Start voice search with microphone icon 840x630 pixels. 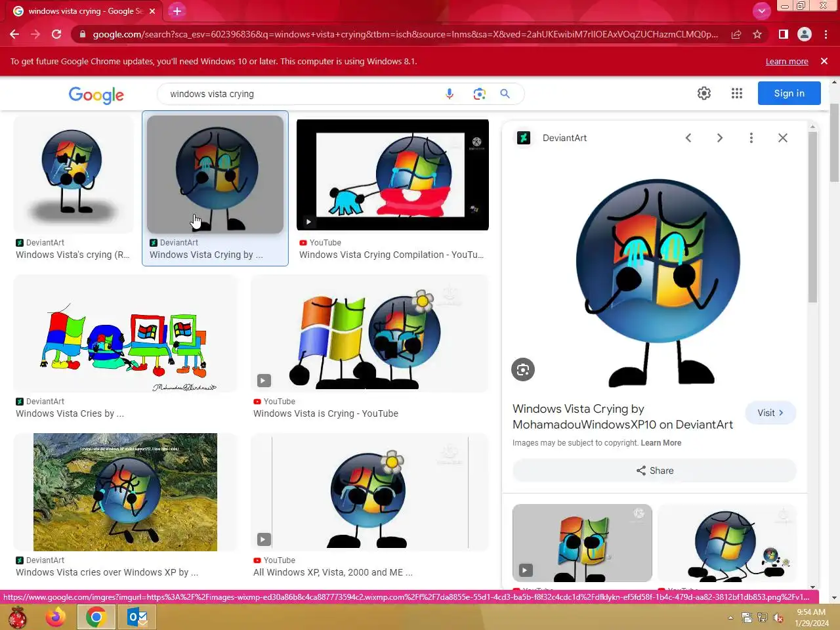tap(450, 94)
